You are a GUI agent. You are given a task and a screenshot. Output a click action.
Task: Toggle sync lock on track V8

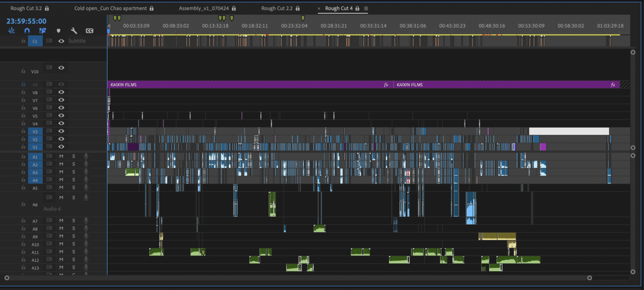pos(49,92)
